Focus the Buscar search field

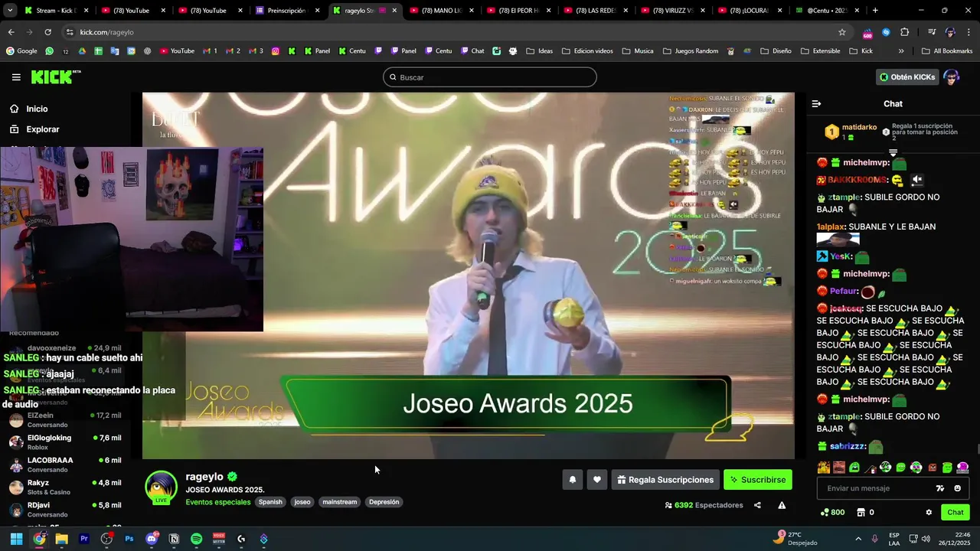tap(490, 77)
